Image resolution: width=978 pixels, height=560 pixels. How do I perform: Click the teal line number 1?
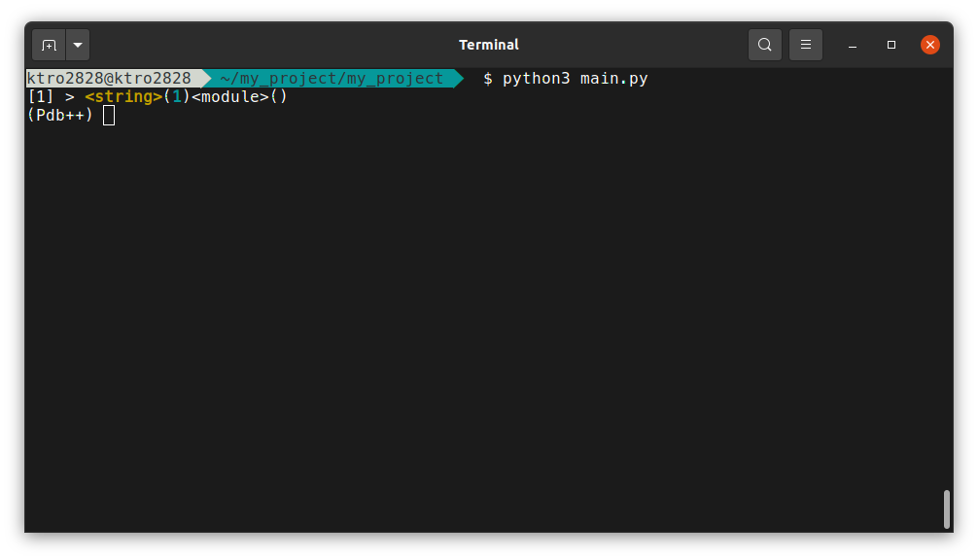(x=177, y=97)
